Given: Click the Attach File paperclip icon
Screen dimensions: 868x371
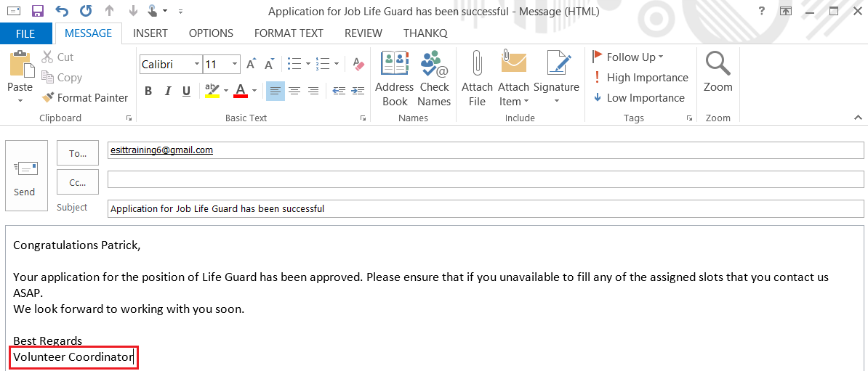Looking at the screenshot, I should coord(477,64).
